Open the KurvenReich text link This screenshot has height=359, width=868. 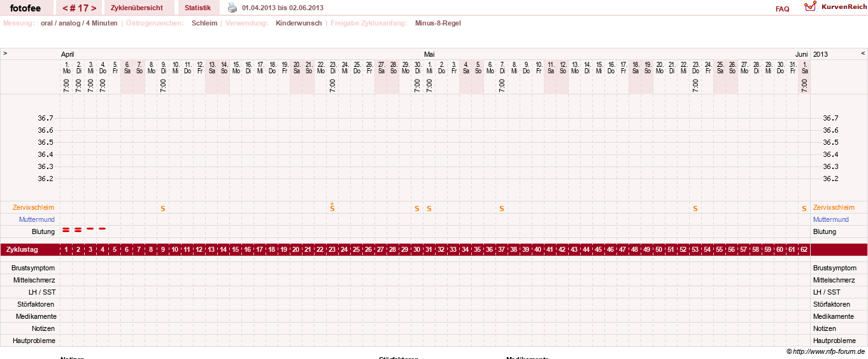pyautogui.click(x=844, y=6)
